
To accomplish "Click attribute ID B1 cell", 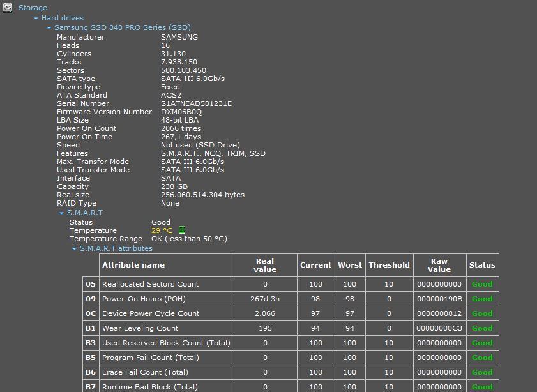I will click(91, 328).
